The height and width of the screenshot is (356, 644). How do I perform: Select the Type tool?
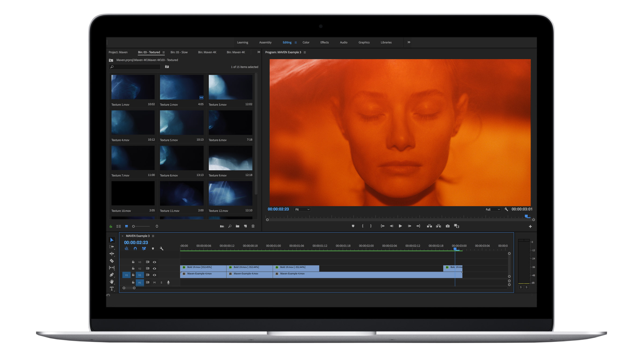[112, 289]
